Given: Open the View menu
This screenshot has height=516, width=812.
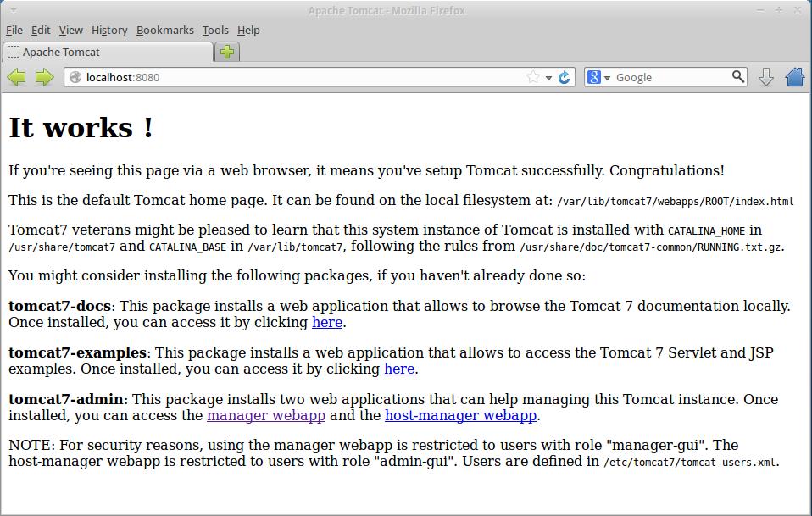Looking at the screenshot, I should [x=70, y=30].
